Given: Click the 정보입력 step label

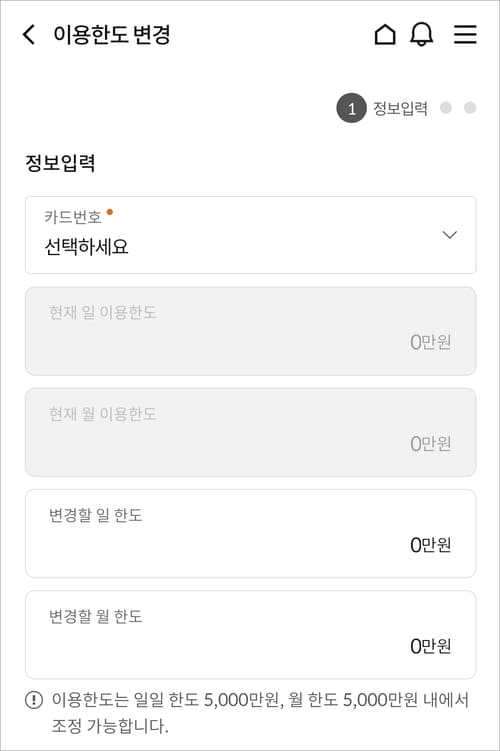Looking at the screenshot, I should [x=400, y=108].
